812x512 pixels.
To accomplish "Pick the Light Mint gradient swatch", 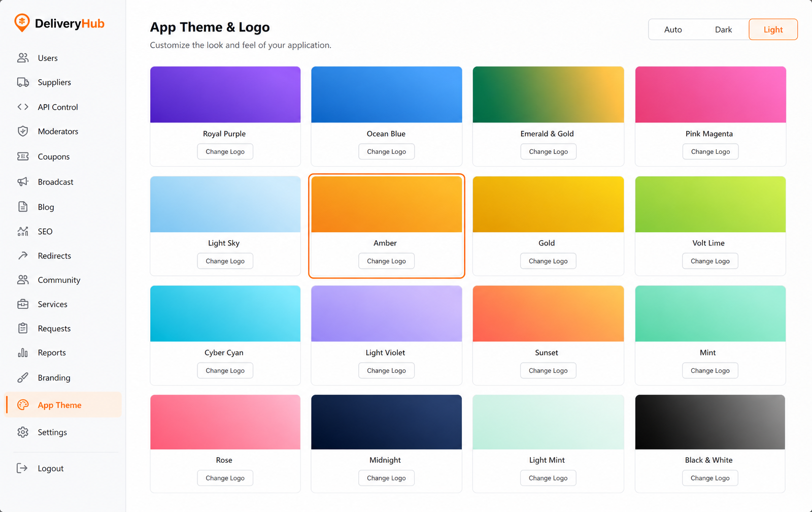I will point(548,422).
